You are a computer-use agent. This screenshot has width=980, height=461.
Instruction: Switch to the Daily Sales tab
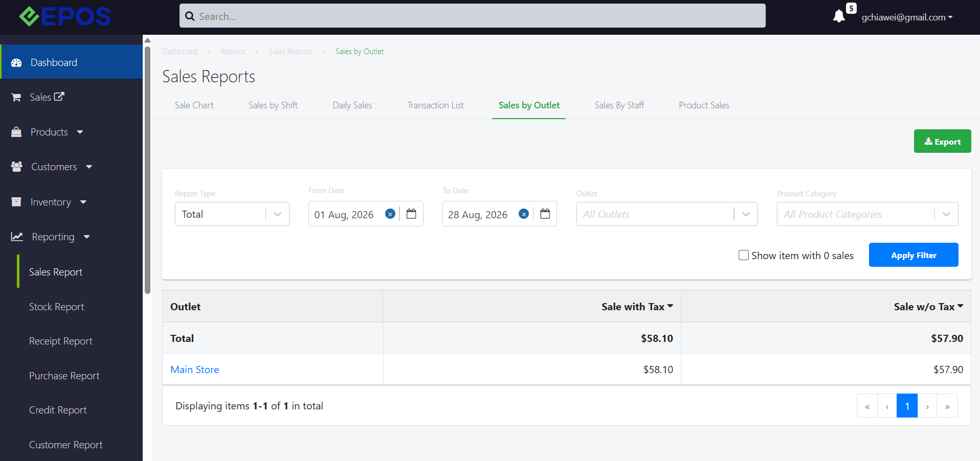(352, 105)
